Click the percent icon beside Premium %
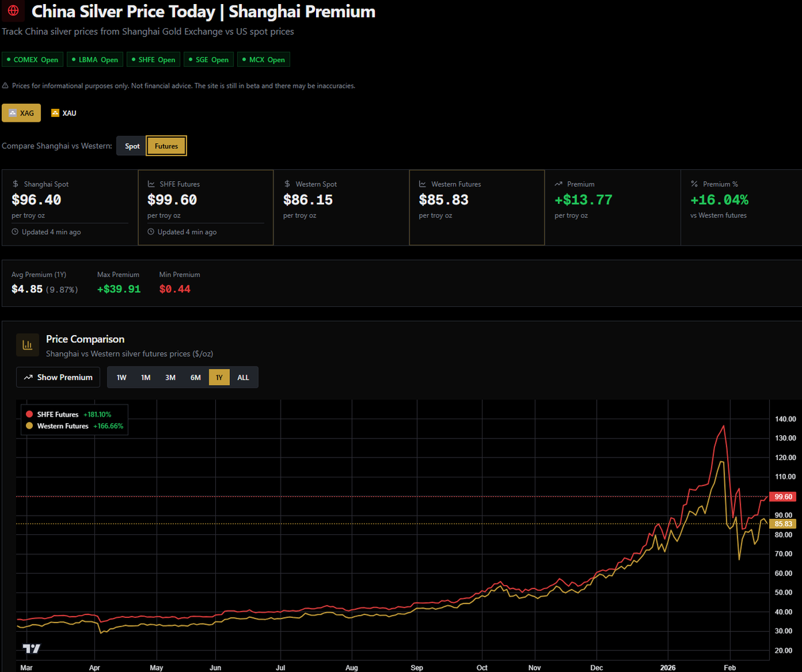 point(694,184)
